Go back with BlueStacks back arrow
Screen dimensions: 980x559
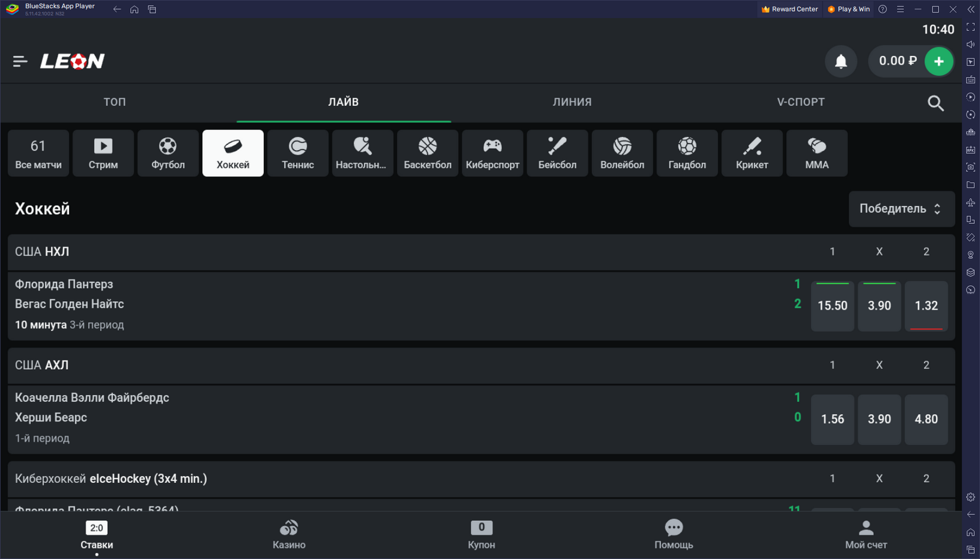[117, 9]
